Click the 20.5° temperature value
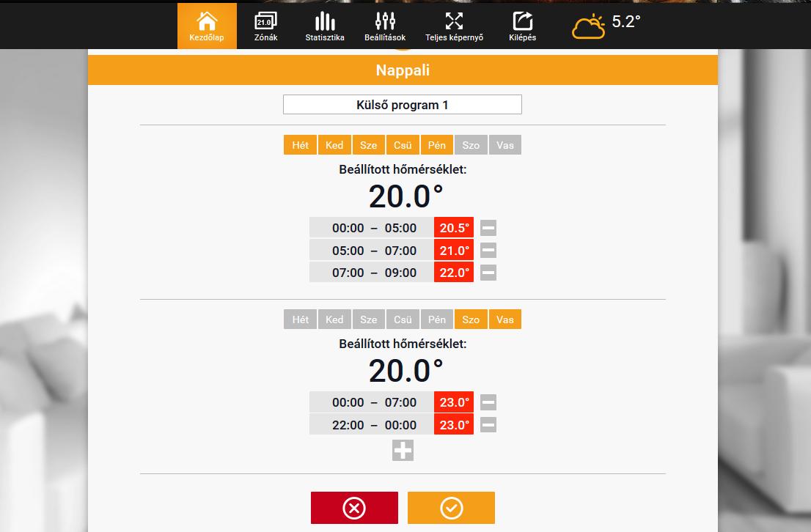The width and height of the screenshot is (811, 532). click(x=453, y=228)
